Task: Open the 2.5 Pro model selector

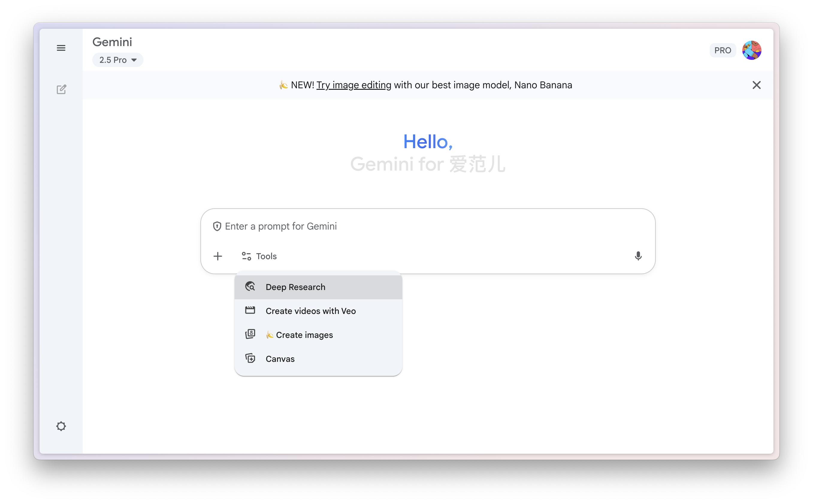Action: [117, 60]
